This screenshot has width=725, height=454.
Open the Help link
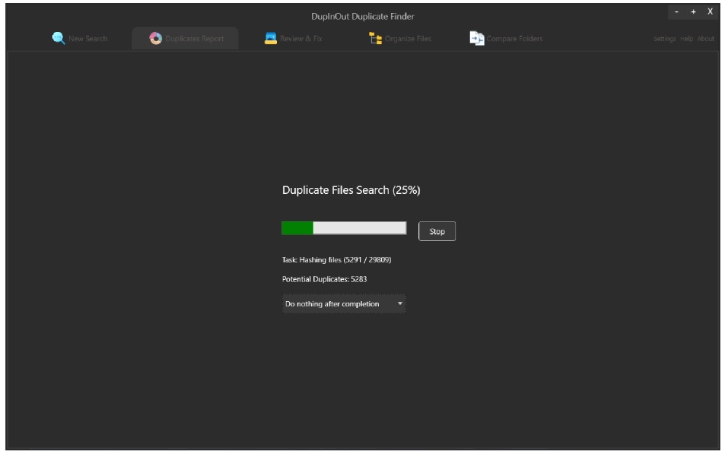click(x=687, y=39)
